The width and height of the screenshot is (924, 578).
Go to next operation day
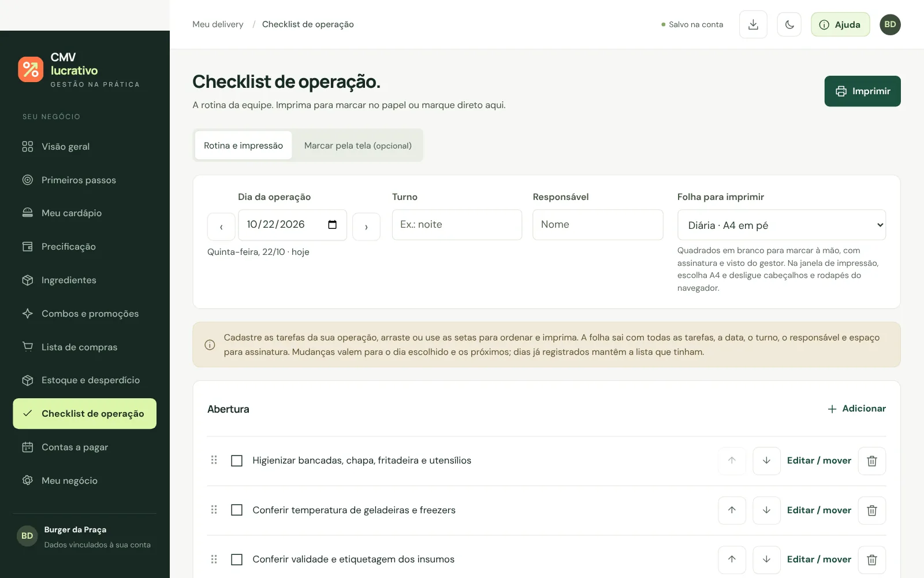pos(366,227)
